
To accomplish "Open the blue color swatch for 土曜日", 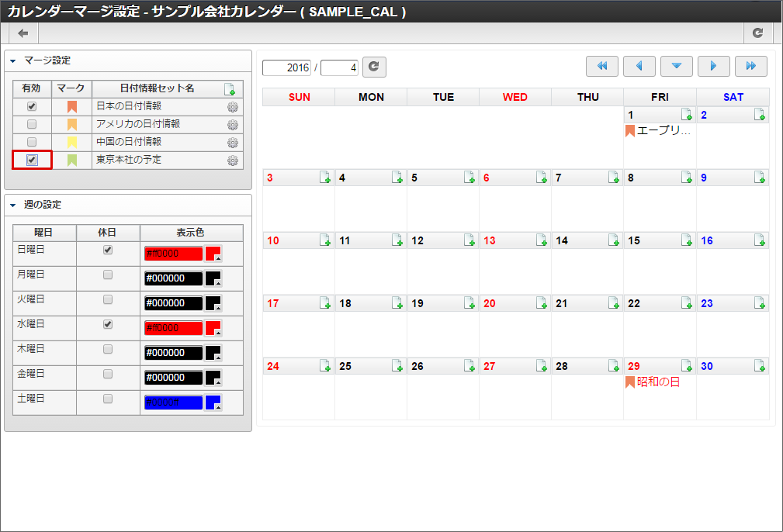I will coord(213,402).
